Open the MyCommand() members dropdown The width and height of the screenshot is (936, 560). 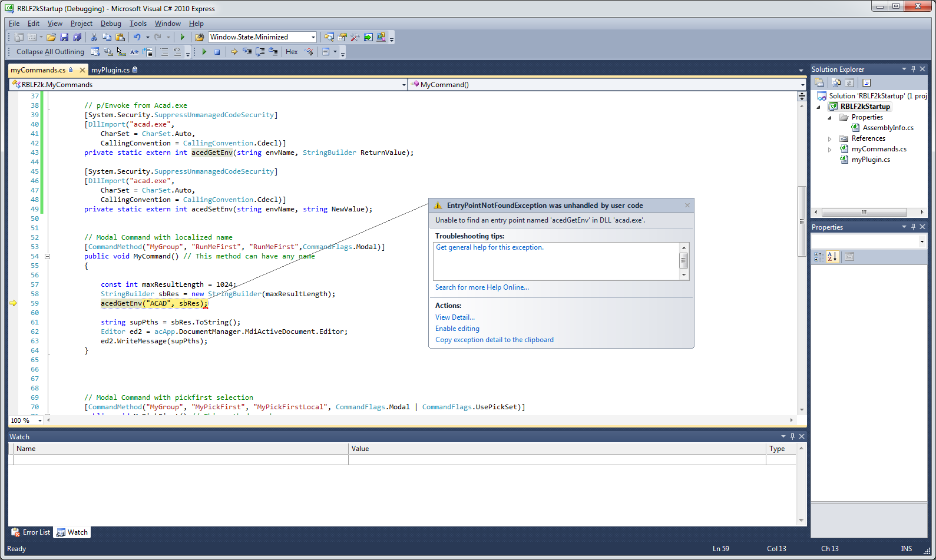pos(802,85)
